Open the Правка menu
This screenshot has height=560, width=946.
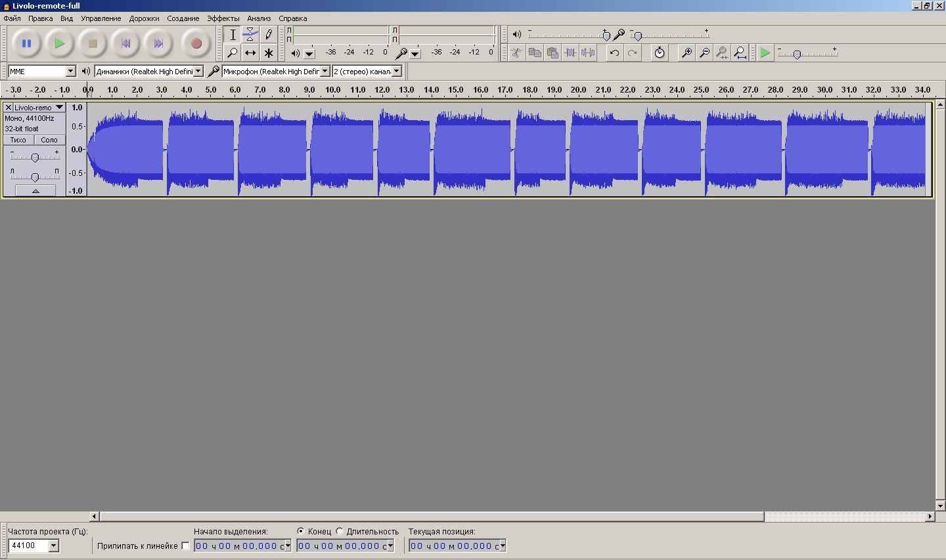(40, 18)
